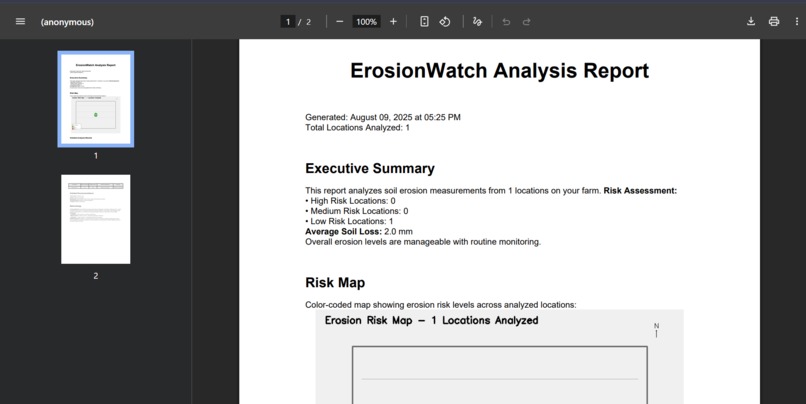Click the Low Risk Locations: 1 bullet
The height and width of the screenshot is (404, 806).
tap(350, 221)
